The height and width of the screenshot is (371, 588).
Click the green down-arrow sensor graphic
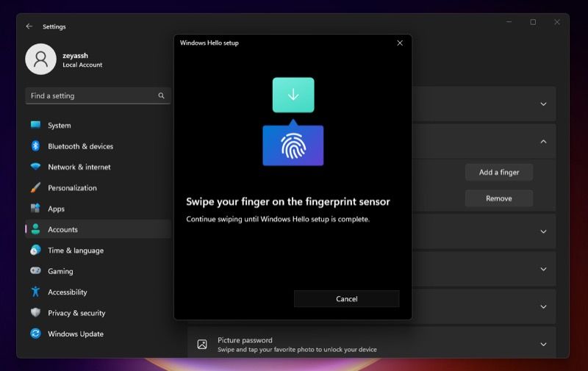293,96
